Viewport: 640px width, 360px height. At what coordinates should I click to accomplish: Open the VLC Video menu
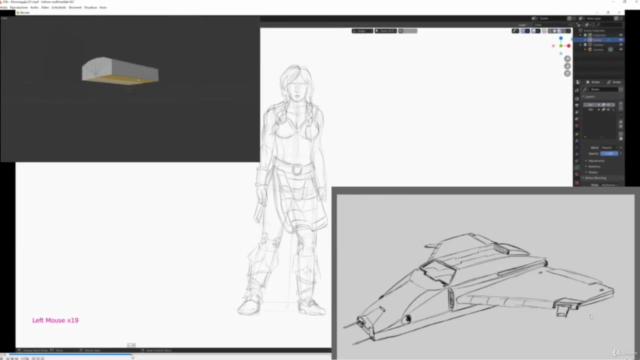[45, 7]
